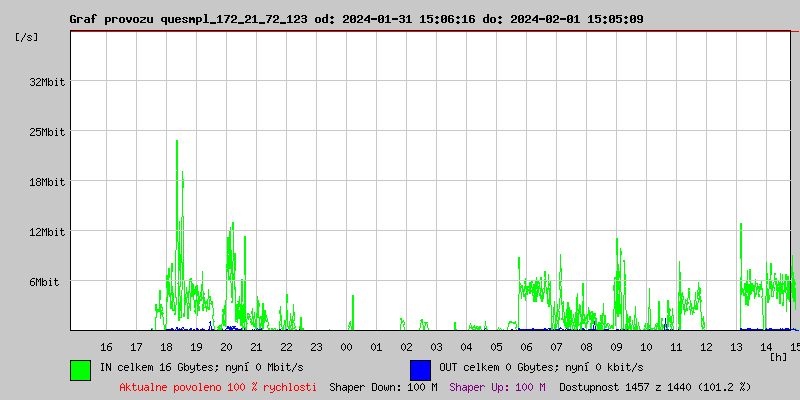The height and width of the screenshot is (400, 800).
Task: Click the tallest green traffic peak
Action: (177, 142)
